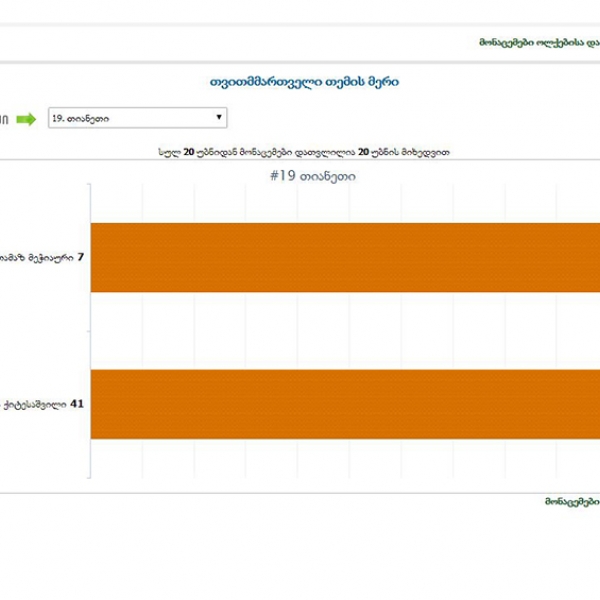
Task: Select the lower orange bar for candidate 41
Action: click(345, 405)
